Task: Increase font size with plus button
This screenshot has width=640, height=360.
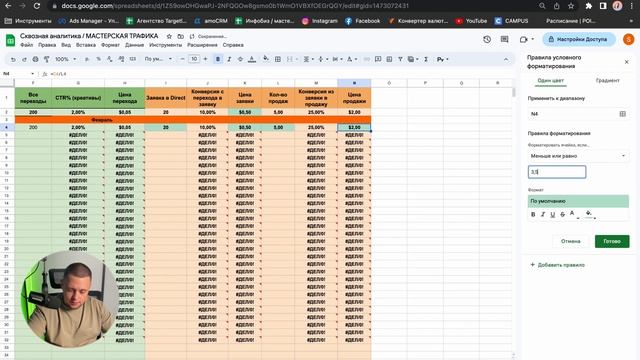Action: [205, 59]
